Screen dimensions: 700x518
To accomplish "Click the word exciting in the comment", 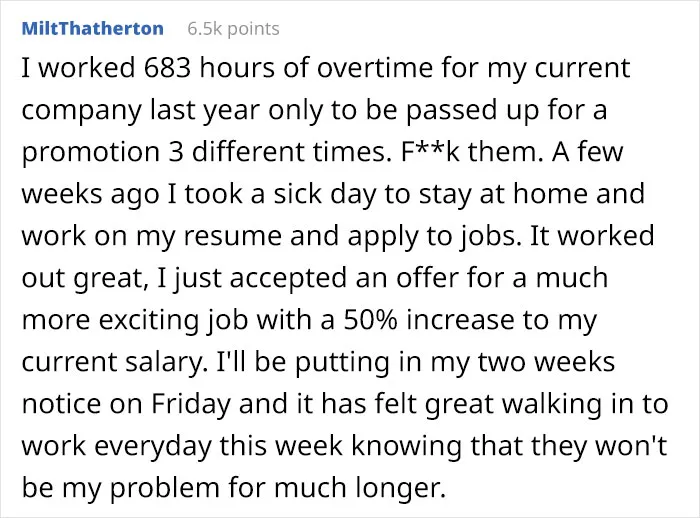I will pyautogui.click(x=149, y=321).
